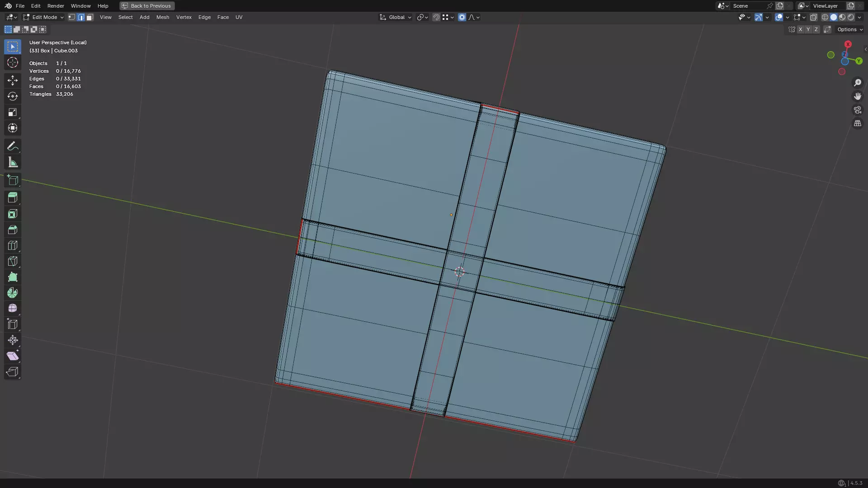The image size is (868, 488).
Task: Select the Spin tool
Action: click(x=13, y=293)
